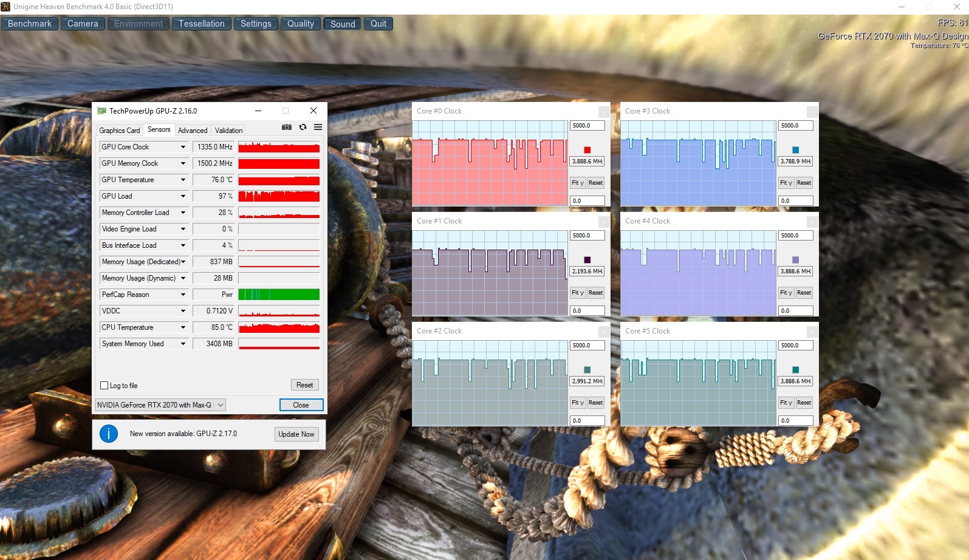Click Core #3 Clock blue color swatch

(x=796, y=150)
